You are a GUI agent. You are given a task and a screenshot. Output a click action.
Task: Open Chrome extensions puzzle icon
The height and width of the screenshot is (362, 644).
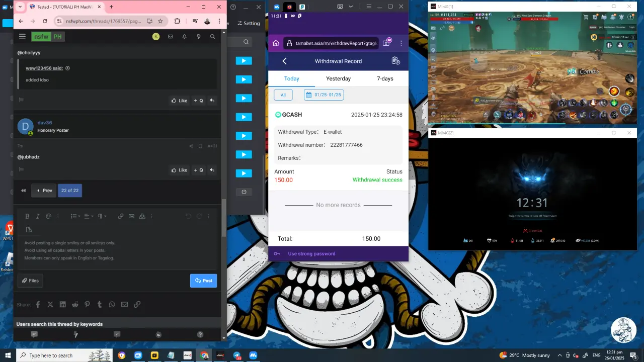pos(177,21)
